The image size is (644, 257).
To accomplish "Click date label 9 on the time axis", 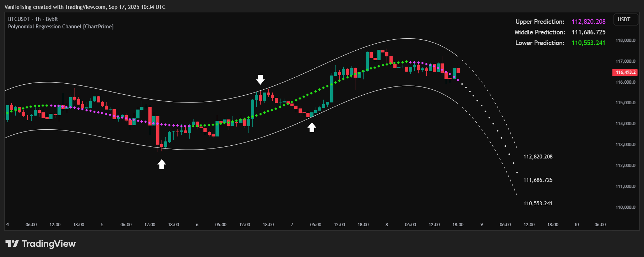I will (481, 225).
